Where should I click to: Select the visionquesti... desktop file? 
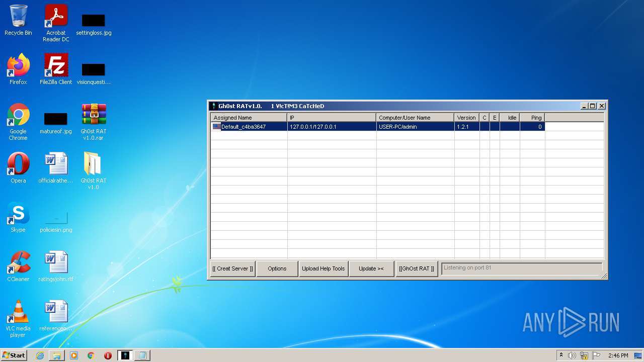coord(94,73)
